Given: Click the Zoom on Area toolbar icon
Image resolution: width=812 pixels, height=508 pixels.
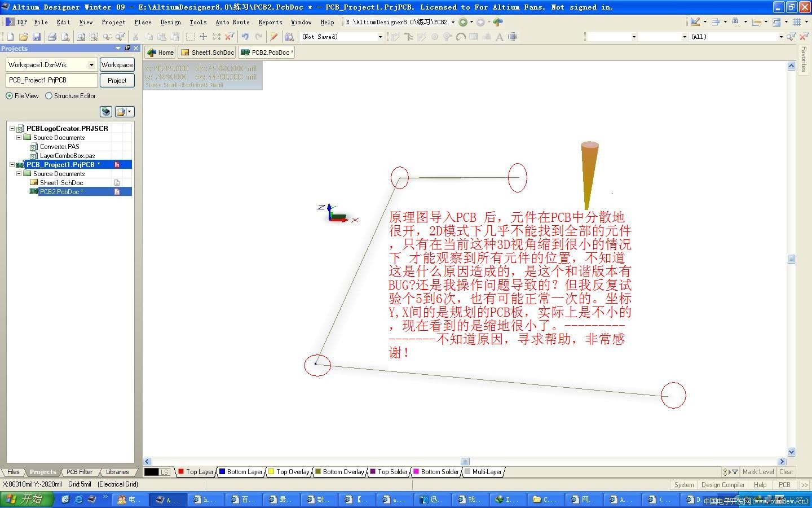Looking at the screenshot, I should [x=94, y=36].
